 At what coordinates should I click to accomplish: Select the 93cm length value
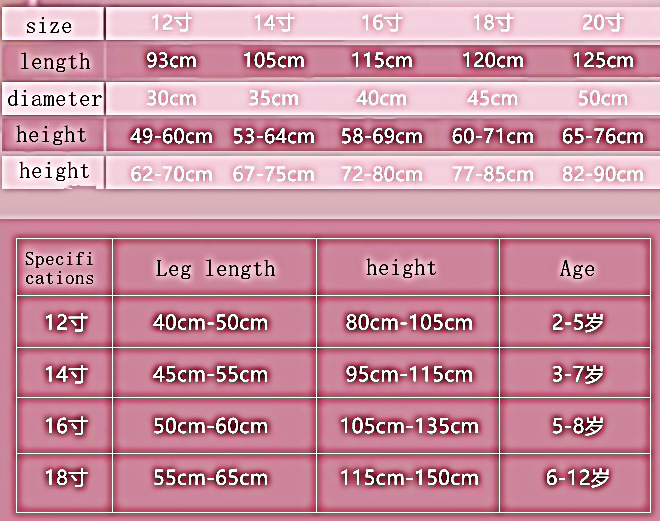tap(171, 61)
